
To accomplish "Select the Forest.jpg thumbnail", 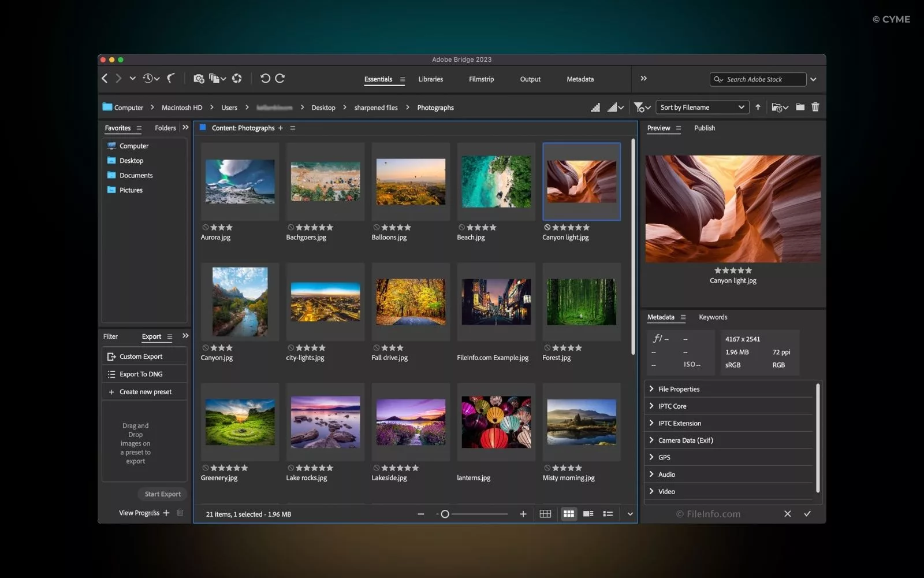I will 581,301.
